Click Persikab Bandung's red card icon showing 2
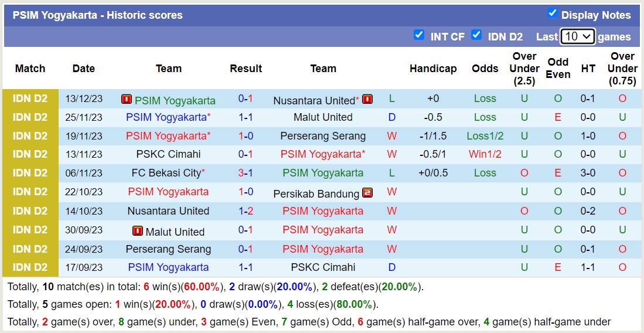This screenshot has height=333, width=644. [367, 193]
